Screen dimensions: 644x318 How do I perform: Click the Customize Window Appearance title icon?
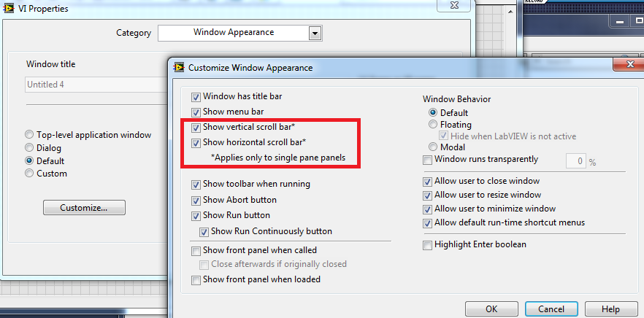point(179,68)
